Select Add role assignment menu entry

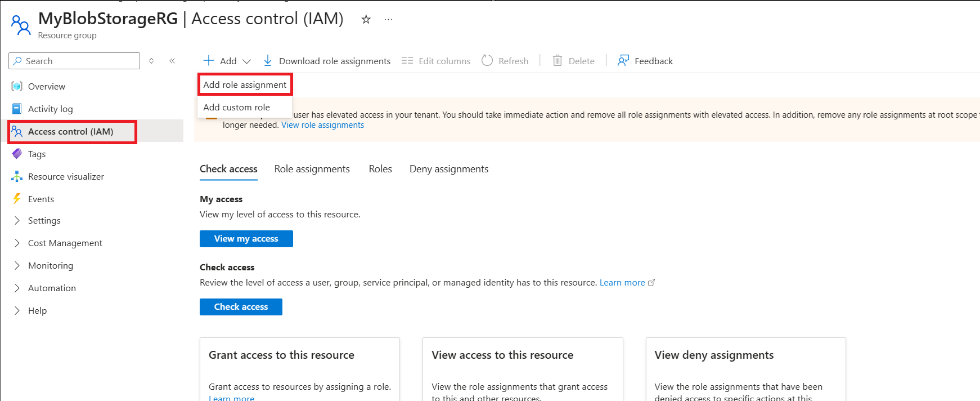[245, 85]
